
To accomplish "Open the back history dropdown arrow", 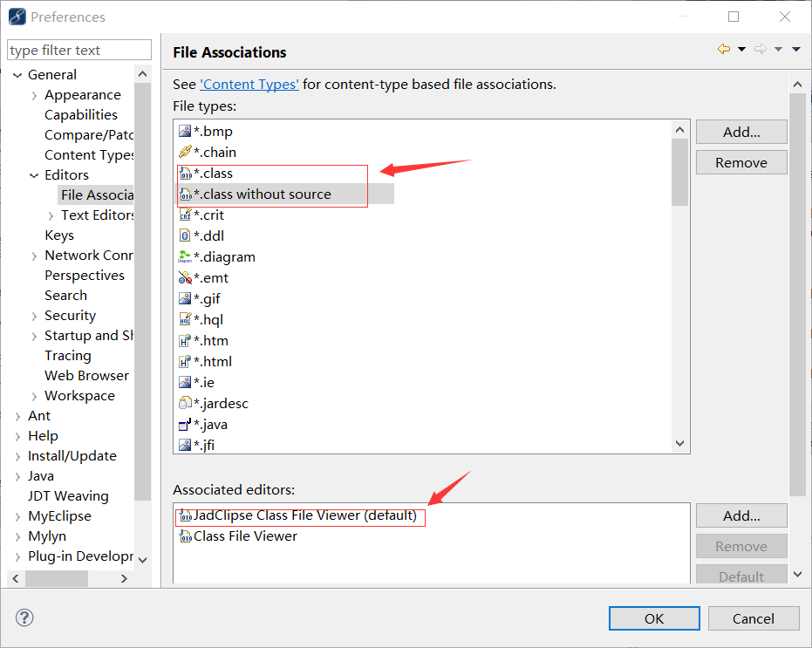I will tap(741, 50).
